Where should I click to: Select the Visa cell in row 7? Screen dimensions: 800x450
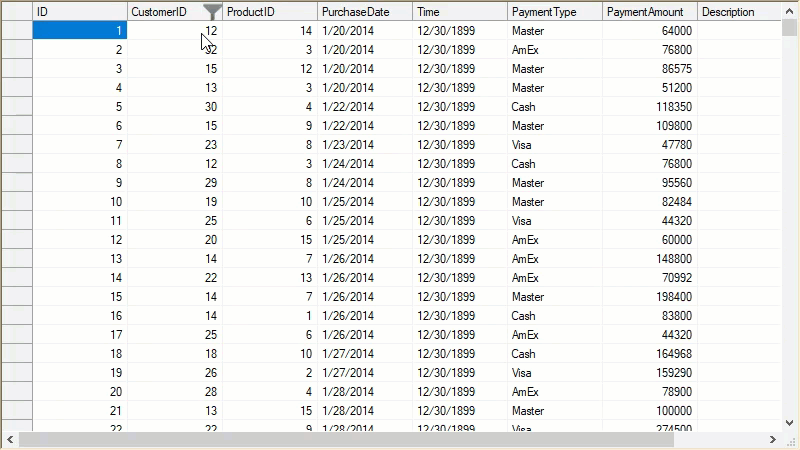pyautogui.click(x=555, y=145)
